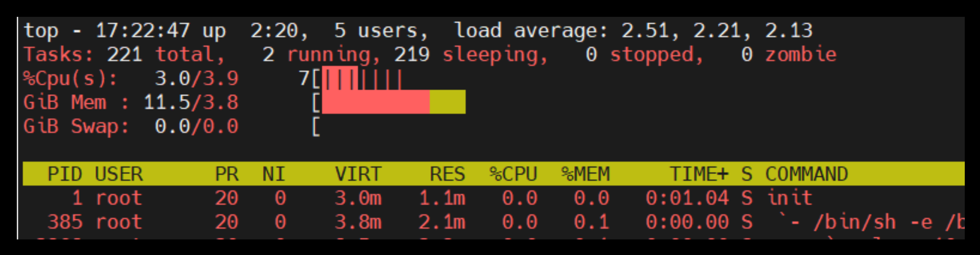
Task: Click the RES column header
Action: click(447, 174)
